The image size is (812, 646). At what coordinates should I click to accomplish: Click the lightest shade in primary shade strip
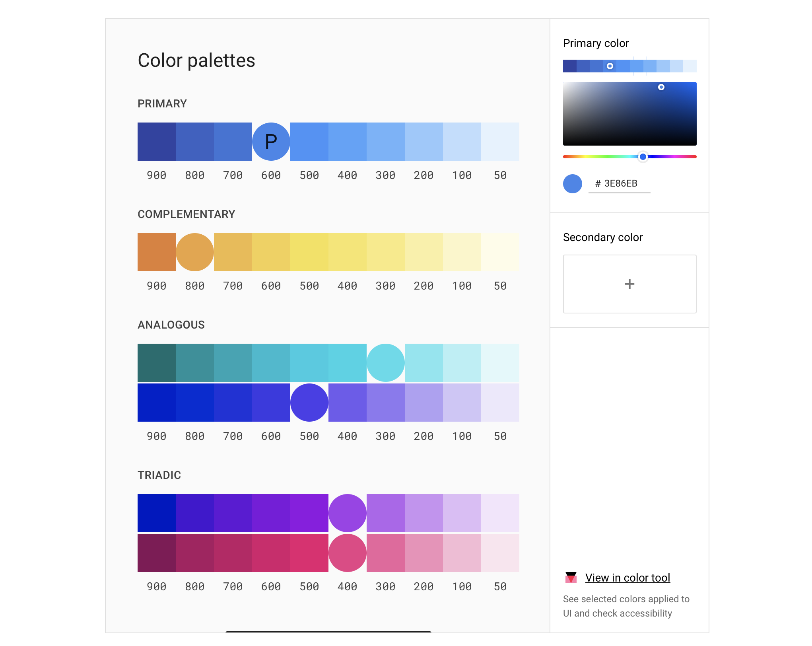coord(690,66)
